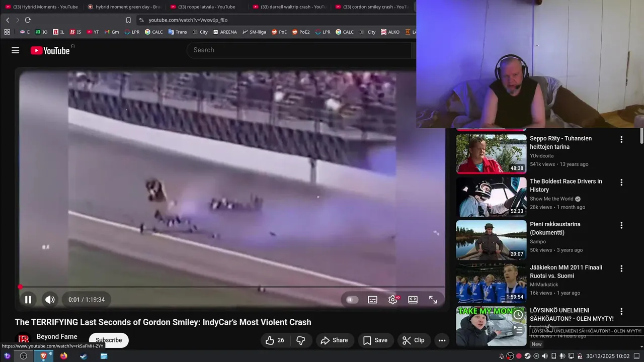The image size is (644, 362).
Task: Open the file manager in the taskbar
Action: click(x=104, y=356)
